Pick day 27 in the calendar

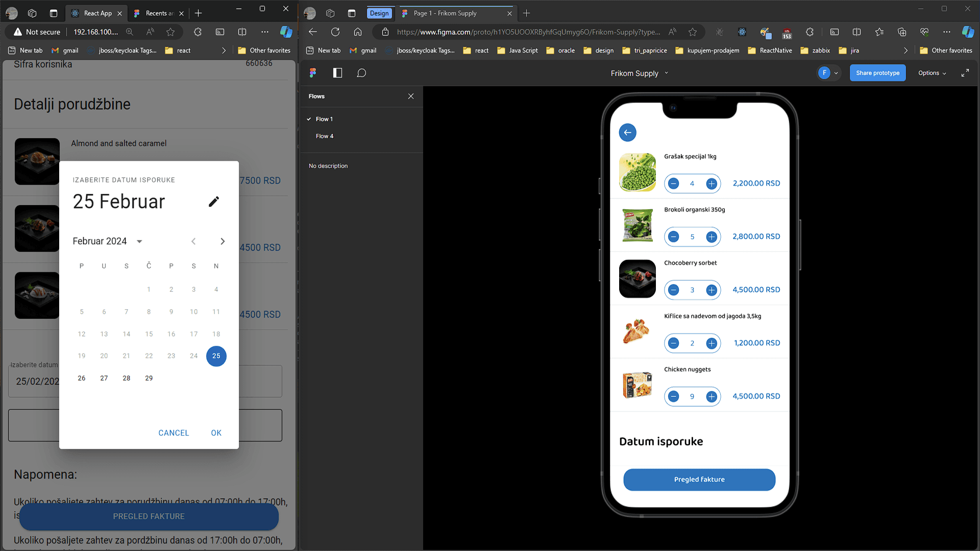coord(104,378)
